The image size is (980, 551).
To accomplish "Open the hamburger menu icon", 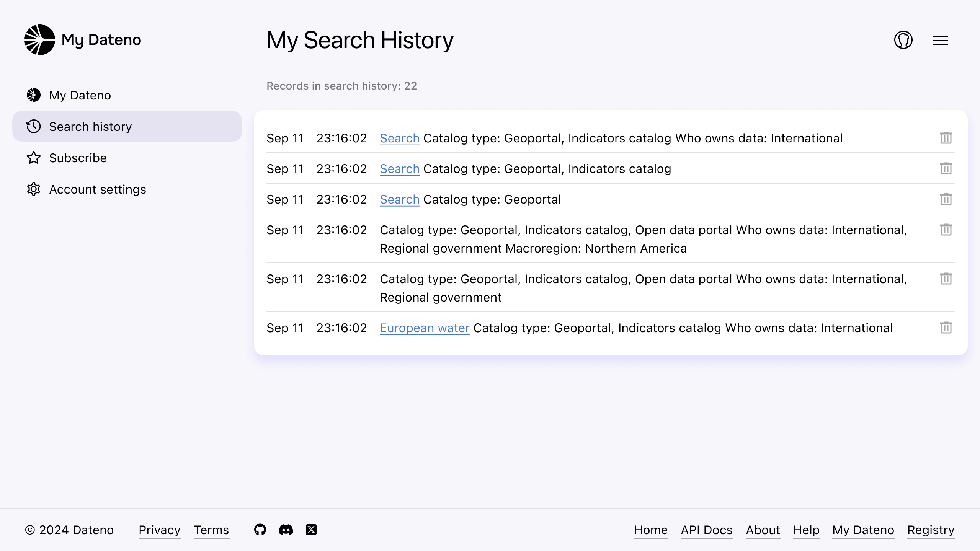I will click(x=940, y=40).
